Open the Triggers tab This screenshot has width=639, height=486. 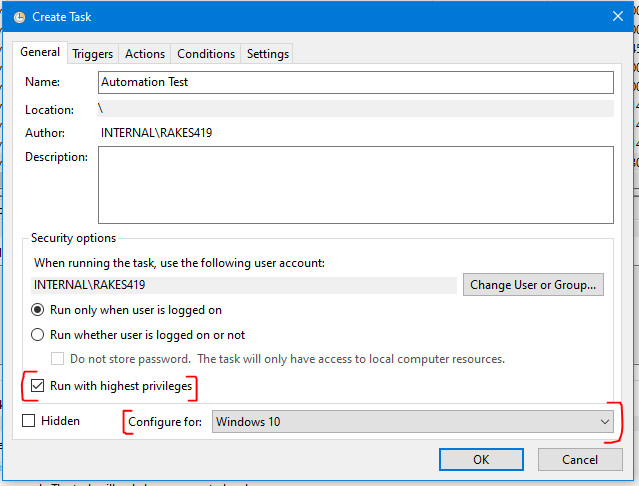coord(93,54)
